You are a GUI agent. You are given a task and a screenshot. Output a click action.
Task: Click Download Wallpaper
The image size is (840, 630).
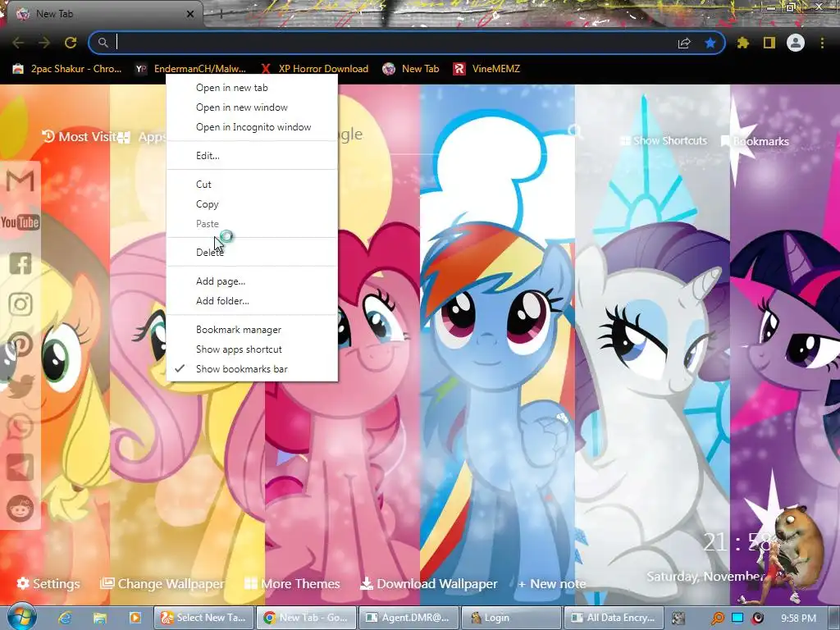point(429,583)
